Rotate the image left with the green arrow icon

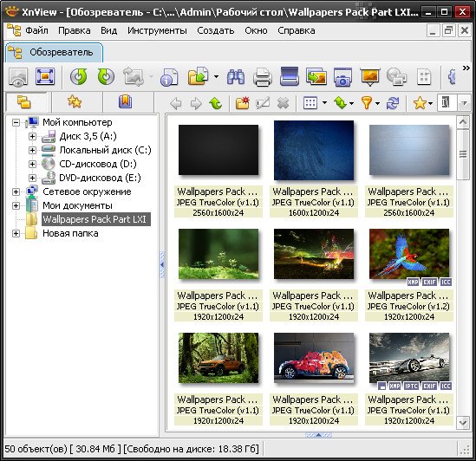(79, 76)
